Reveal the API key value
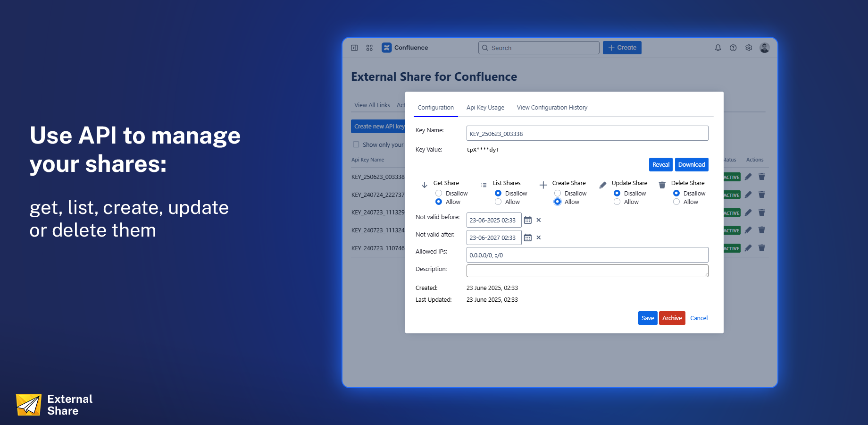The image size is (868, 425). pos(661,164)
